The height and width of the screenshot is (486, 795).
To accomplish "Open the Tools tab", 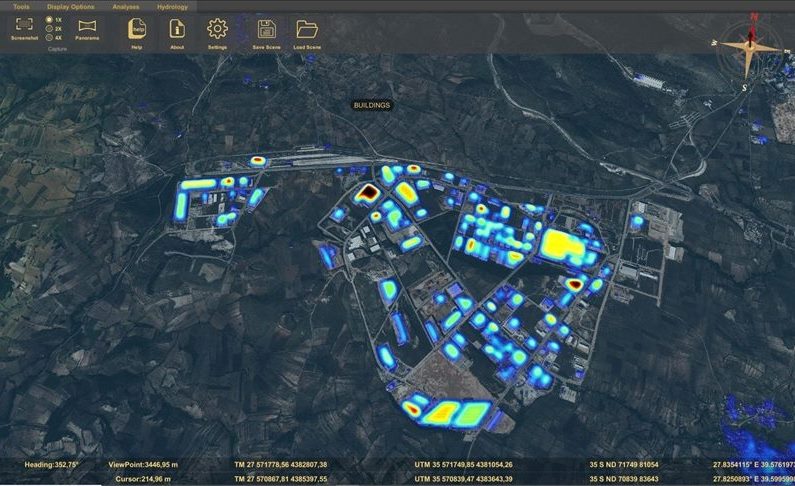I will point(20,6).
